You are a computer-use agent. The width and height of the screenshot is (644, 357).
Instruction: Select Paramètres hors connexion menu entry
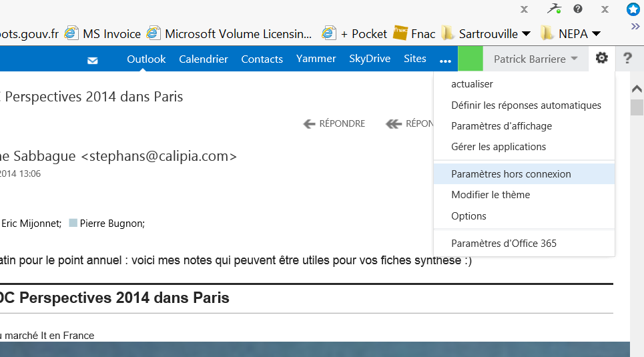[511, 174]
